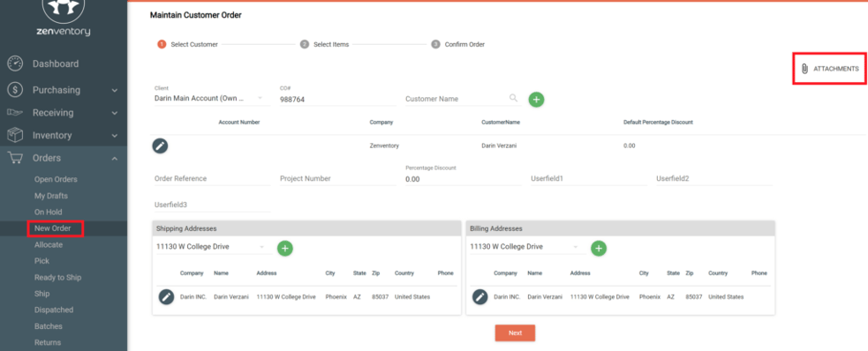Click the Next button

515,332
